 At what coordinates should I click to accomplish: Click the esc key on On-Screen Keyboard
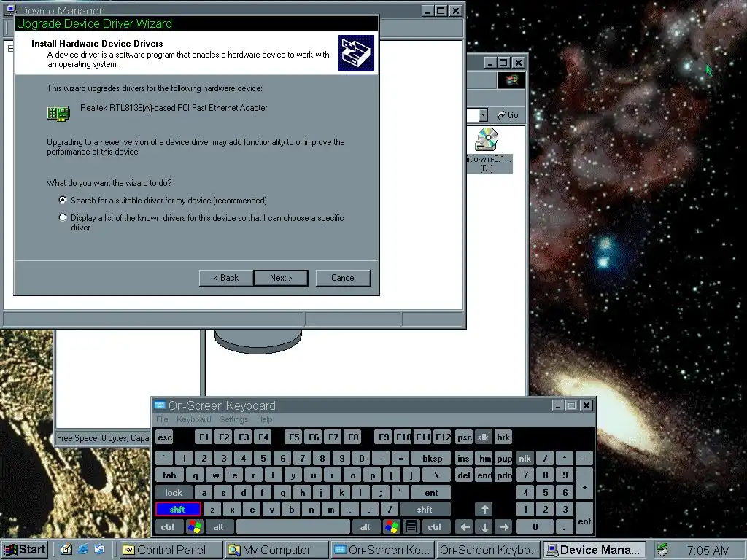(165, 437)
